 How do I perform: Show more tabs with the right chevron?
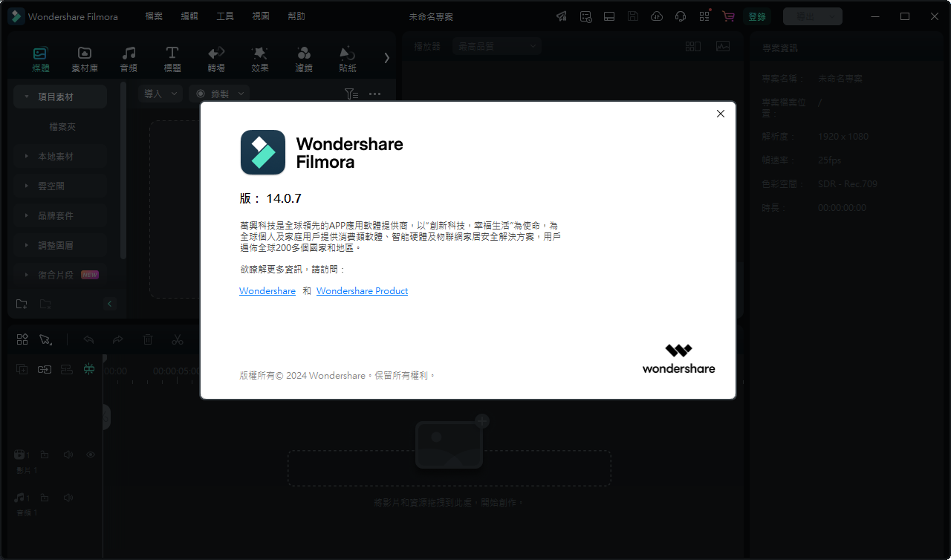(x=386, y=58)
